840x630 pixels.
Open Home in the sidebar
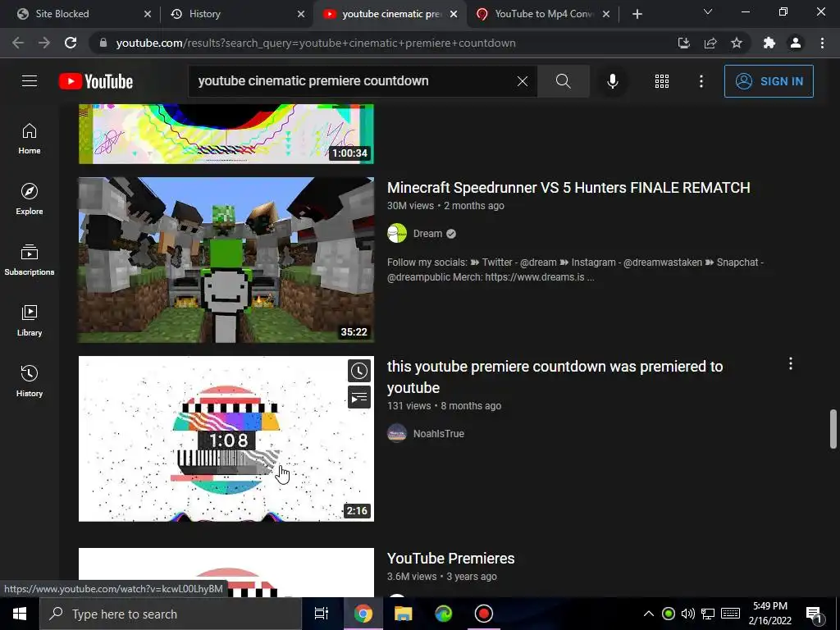[x=30, y=139]
